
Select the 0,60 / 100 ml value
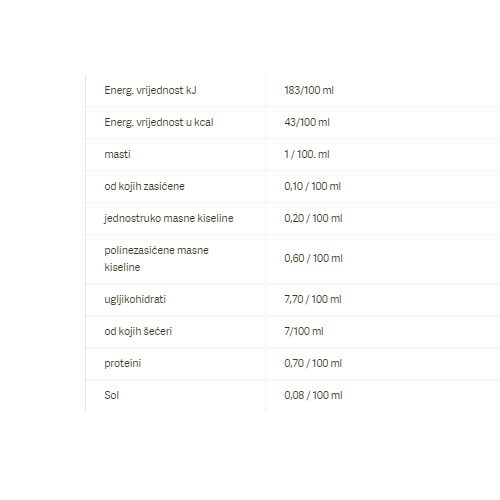point(313,258)
